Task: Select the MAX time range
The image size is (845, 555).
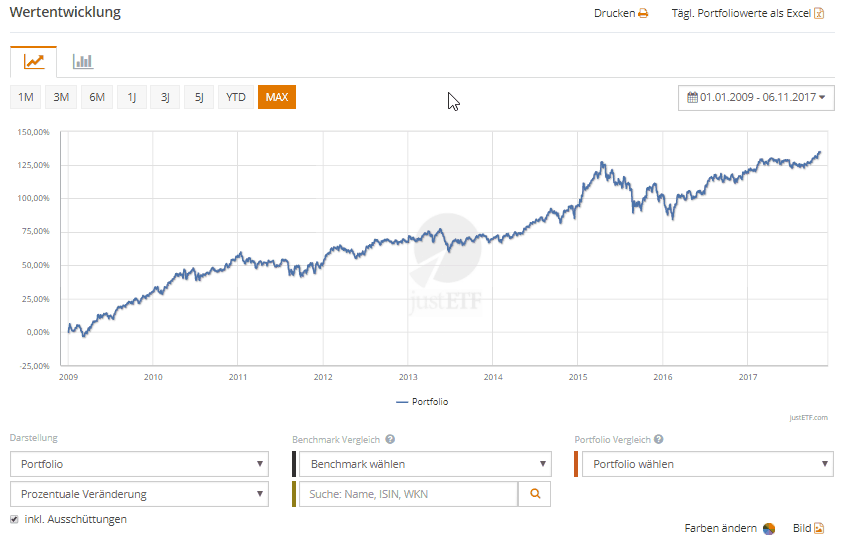Action: tap(276, 97)
